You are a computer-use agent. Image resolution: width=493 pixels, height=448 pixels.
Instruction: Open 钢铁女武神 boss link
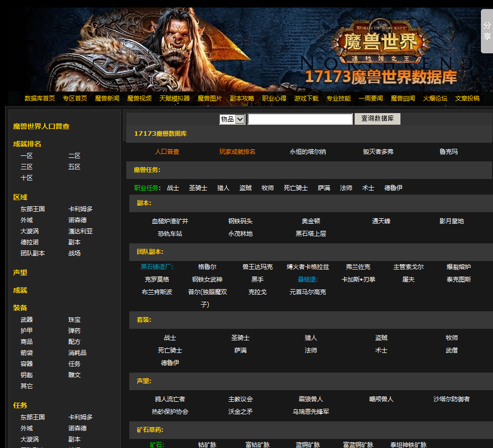tap(207, 279)
